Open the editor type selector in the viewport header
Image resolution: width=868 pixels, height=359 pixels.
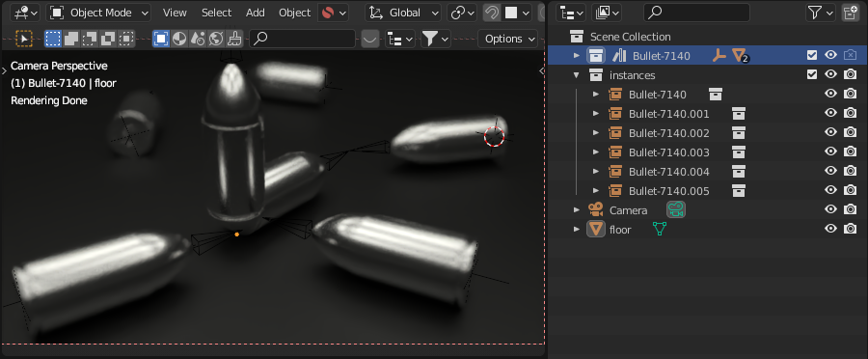point(25,13)
